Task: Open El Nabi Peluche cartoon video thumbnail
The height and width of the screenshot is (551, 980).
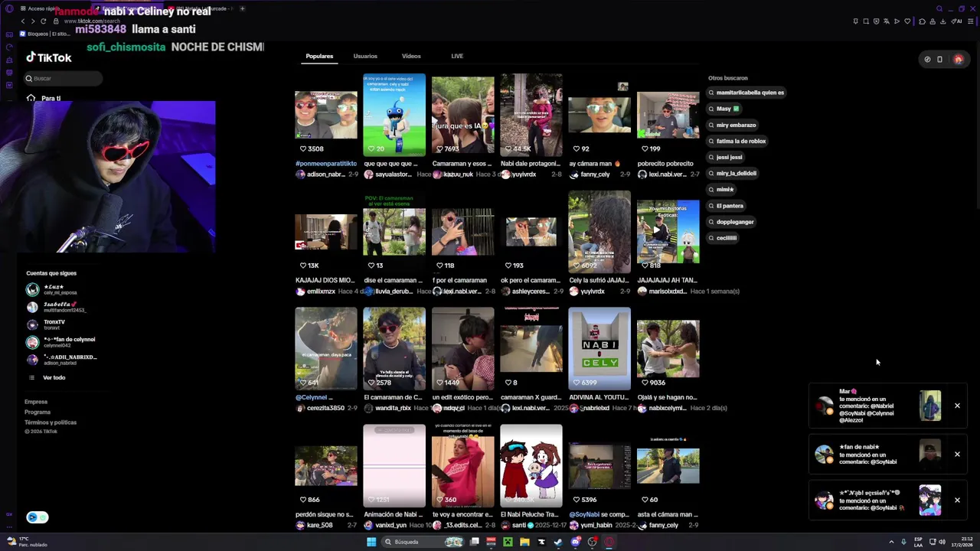Action: click(x=531, y=465)
